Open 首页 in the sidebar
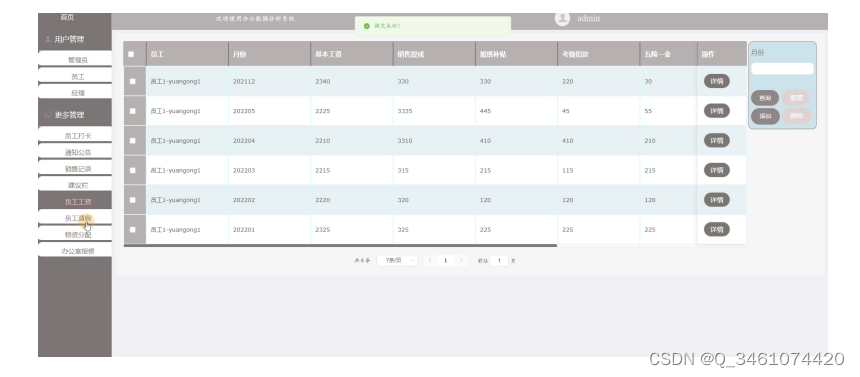This screenshot has height=377, width=860. (67, 18)
